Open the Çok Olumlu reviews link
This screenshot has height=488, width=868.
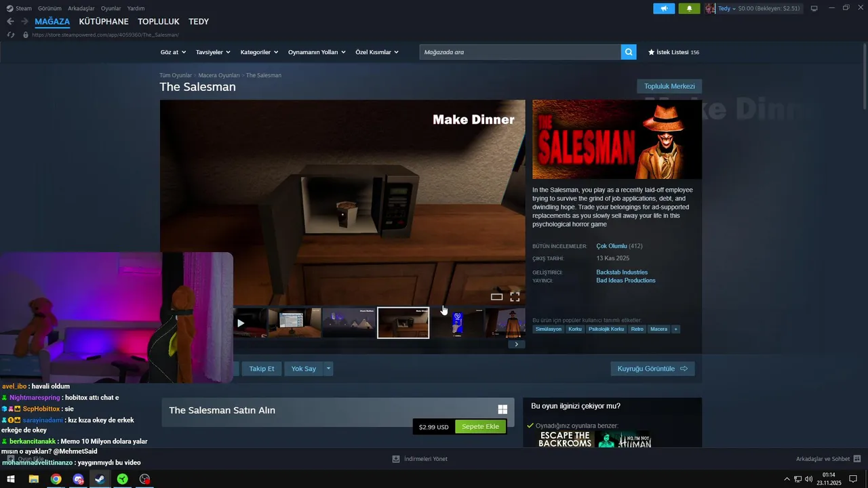coord(612,246)
